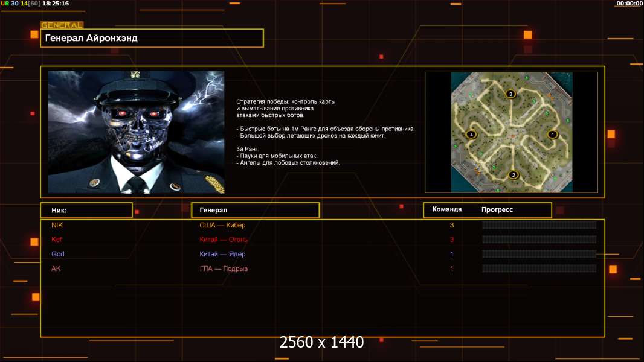Click NIK's loading progress bar
Screen dimensions: 644x362
539,225
